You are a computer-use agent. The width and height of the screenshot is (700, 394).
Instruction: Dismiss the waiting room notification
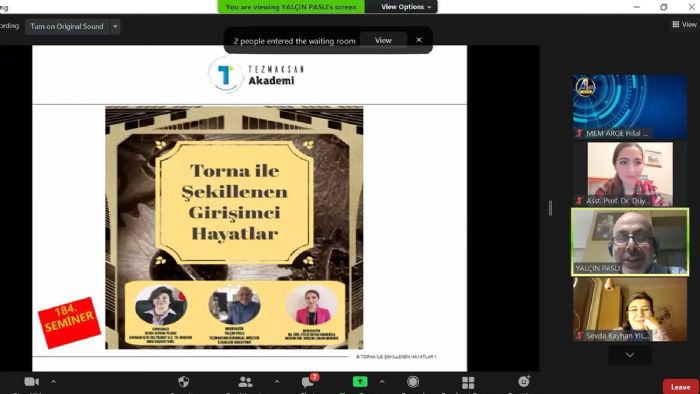[419, 40]
